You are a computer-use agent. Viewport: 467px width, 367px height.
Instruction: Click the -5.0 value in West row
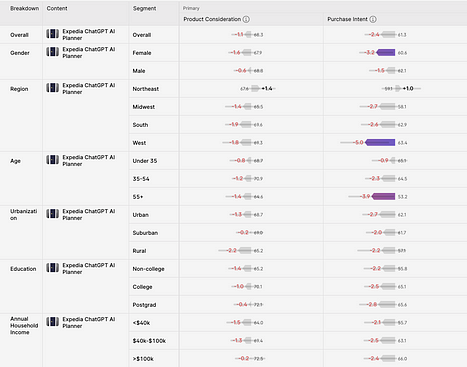359,143
